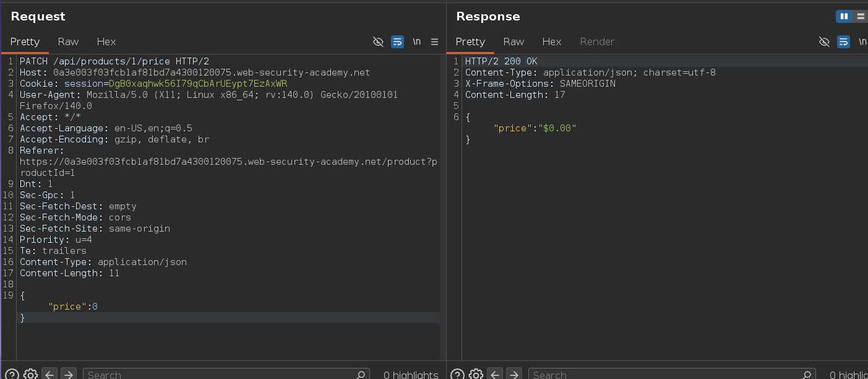Toggle the \n newline display in Request panel
The width and height of the screenshot is (868, 379).
(417, 41)
